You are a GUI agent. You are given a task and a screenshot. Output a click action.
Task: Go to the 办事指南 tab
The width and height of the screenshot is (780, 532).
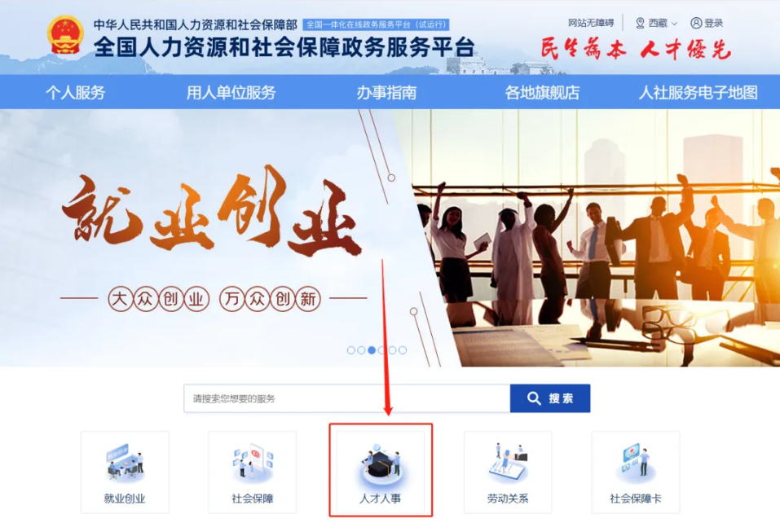pyautogui.click(x=386, y=93)
